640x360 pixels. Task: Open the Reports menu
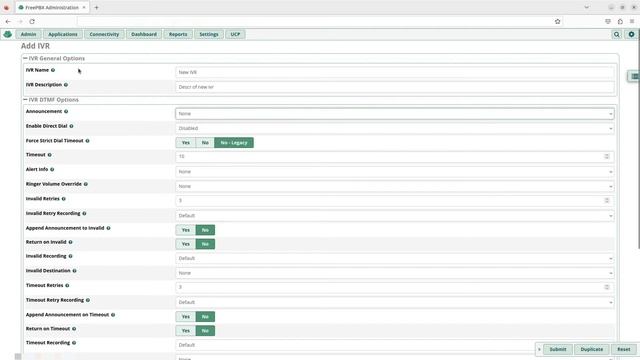point(178,35)
